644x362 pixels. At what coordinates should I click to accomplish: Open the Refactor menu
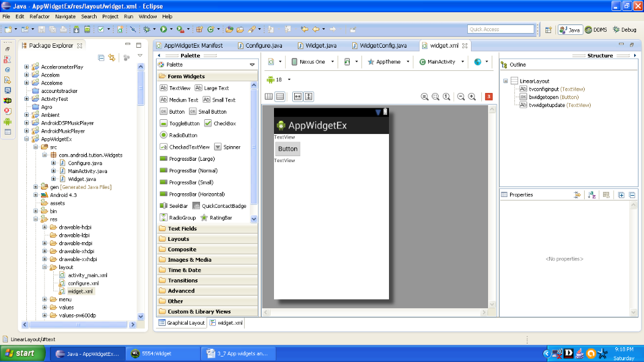click(x=39, y=17)
